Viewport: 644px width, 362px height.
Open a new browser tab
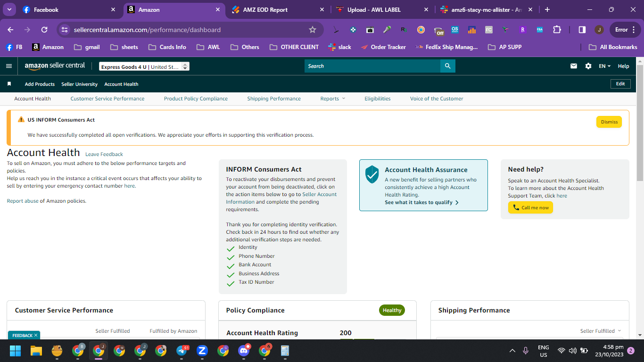[547, 9]
